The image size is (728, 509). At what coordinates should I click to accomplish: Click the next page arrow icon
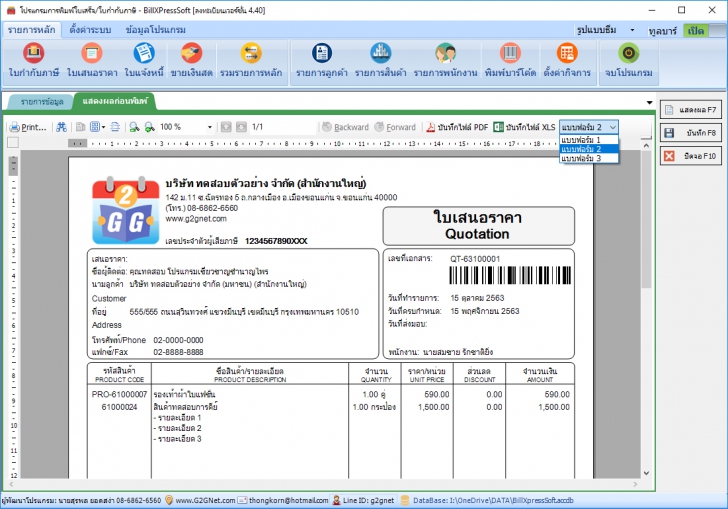click(241, 127)
